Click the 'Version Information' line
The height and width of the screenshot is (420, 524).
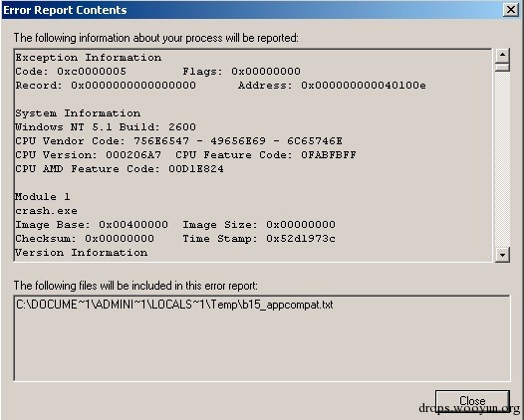pyautogui.click(x=82, y=253)
